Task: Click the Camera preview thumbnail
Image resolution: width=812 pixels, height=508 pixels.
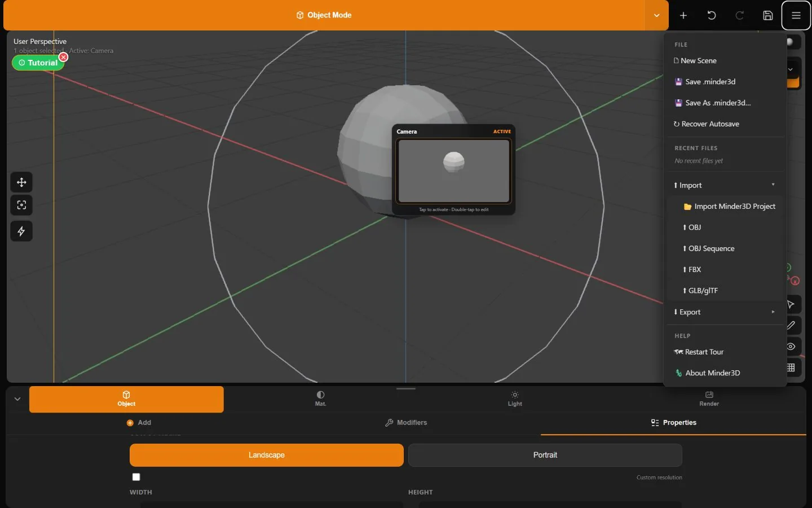Action: pos(454,171)
